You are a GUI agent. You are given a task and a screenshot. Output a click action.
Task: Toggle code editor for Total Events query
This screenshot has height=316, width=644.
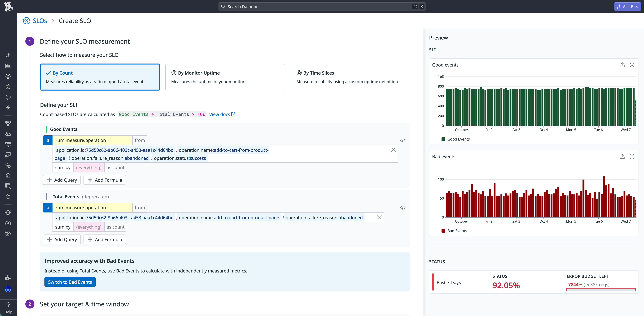[402, 208]
